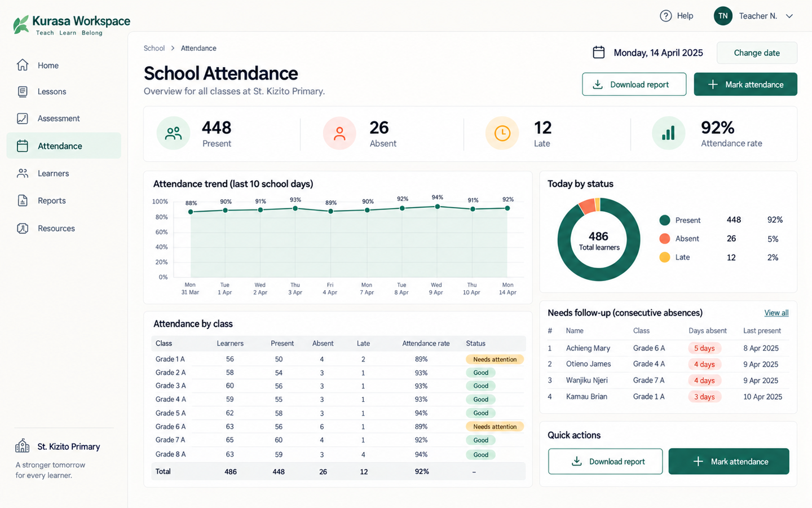Click the yellow Late legend swatch

665,257
